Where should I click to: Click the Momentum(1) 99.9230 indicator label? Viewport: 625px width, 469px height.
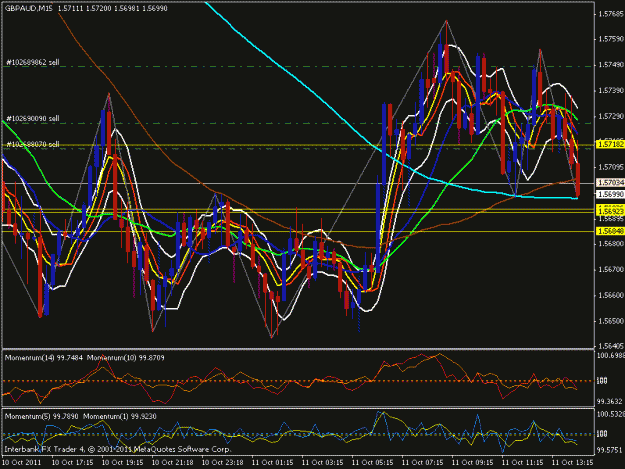tap(120, 416)
